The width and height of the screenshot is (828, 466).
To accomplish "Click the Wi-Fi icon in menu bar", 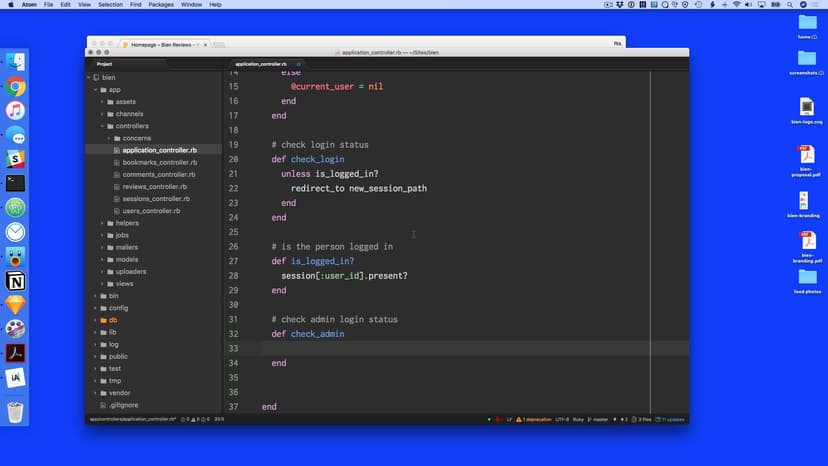I will coord(736,5).
